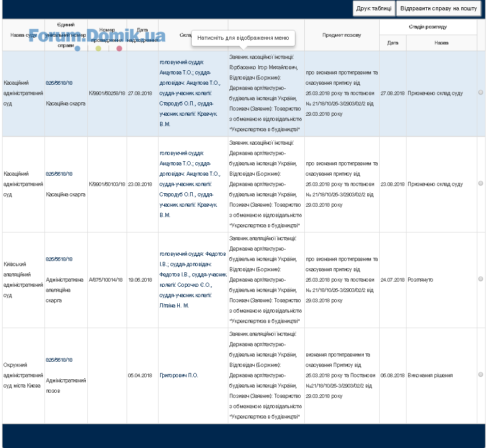Open case link 826/5518/18 in the K/9901/60258/18 row
This screenshot has width=498, height=448.
pyautogui.click(x=59, y=83)
